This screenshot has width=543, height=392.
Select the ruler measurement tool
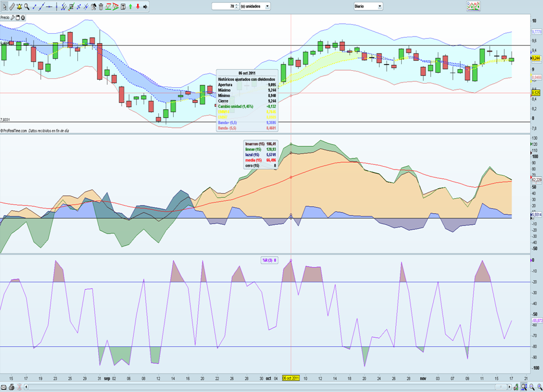[12, 6]
